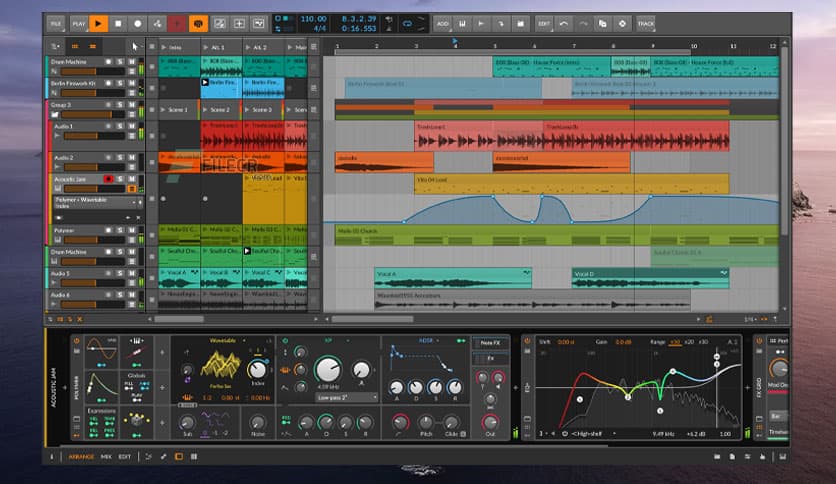
Task: Toggle solo on the first Drum Machine track
Action: pyautogui.click(x=120, y=62)
